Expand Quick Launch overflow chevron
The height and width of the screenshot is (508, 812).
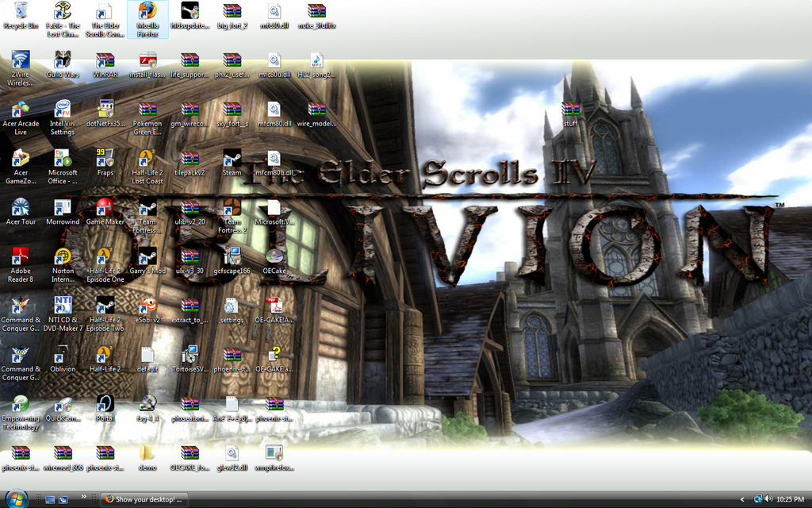click(x=83, y=497)
